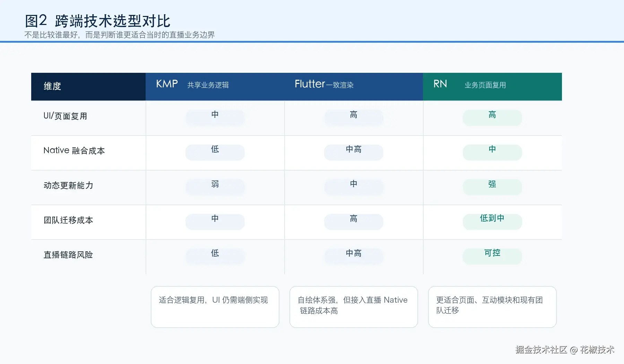Click the subtitle starting with "不是比较谁最好"
Screen dimensions: 624x364
pos(120,35)
